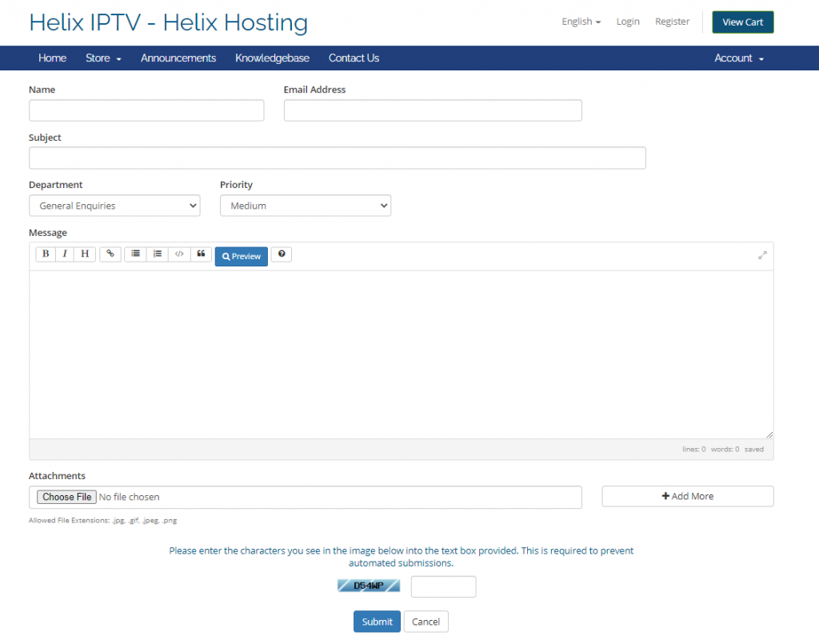
Task: Expand the English language selector
Action: pos(581,22)
